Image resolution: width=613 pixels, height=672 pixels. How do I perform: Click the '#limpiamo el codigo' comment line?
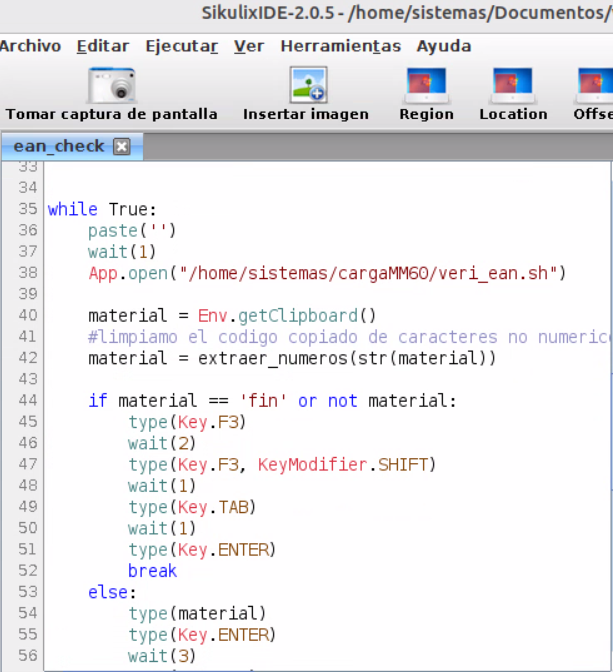349,337
